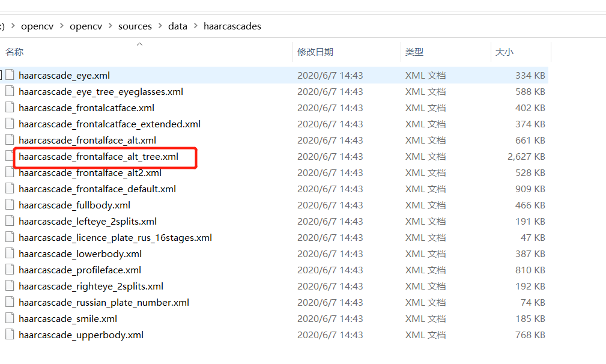
Task: Click the file icon of haarcascade_frontalface_default.xml
Action: pos(10,189)
